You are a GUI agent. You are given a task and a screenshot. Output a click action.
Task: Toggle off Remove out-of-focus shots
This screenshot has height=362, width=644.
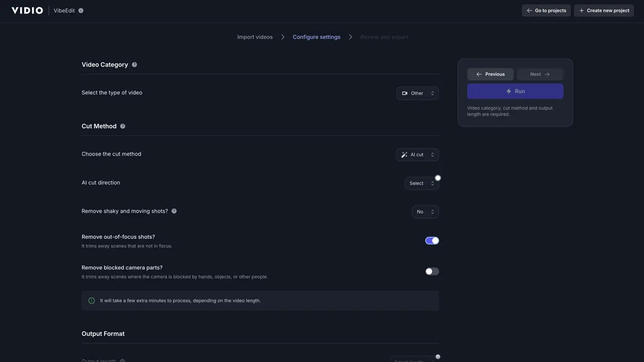432,241
